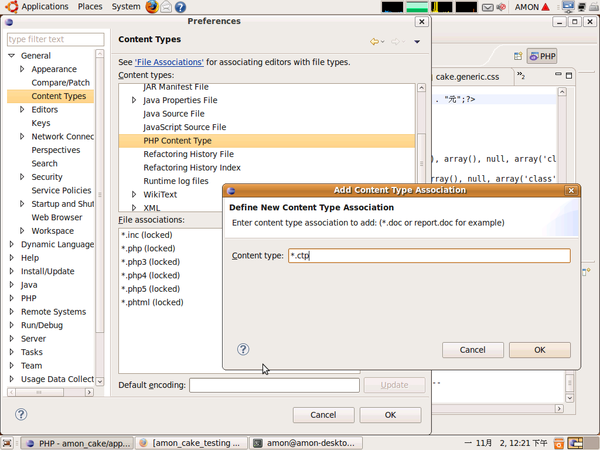Open the Places menu

[x=90, y=7]
